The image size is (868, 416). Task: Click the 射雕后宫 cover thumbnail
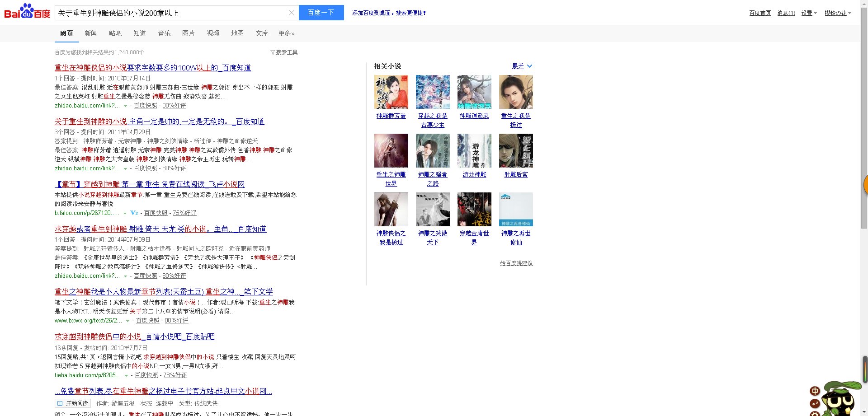coord(516,150)
